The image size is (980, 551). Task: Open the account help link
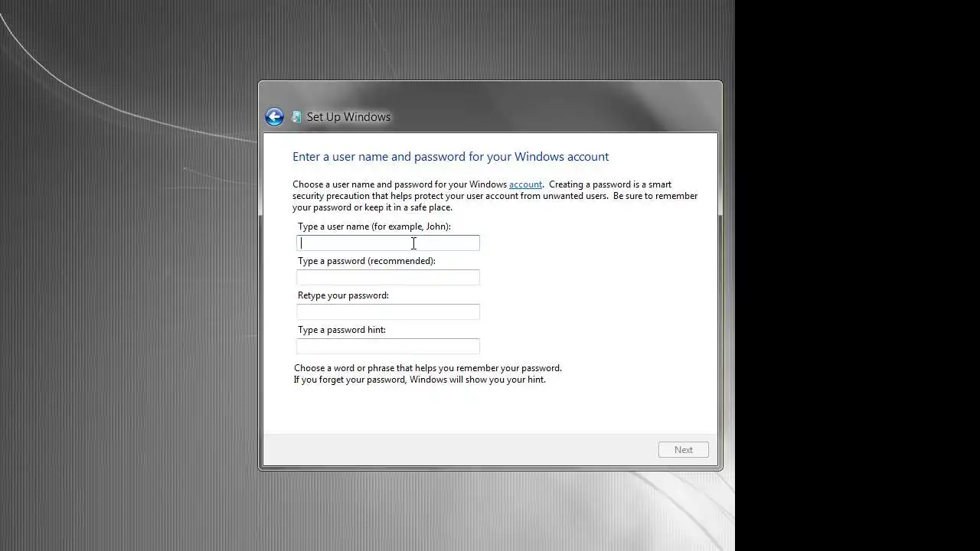pos(525,184)
